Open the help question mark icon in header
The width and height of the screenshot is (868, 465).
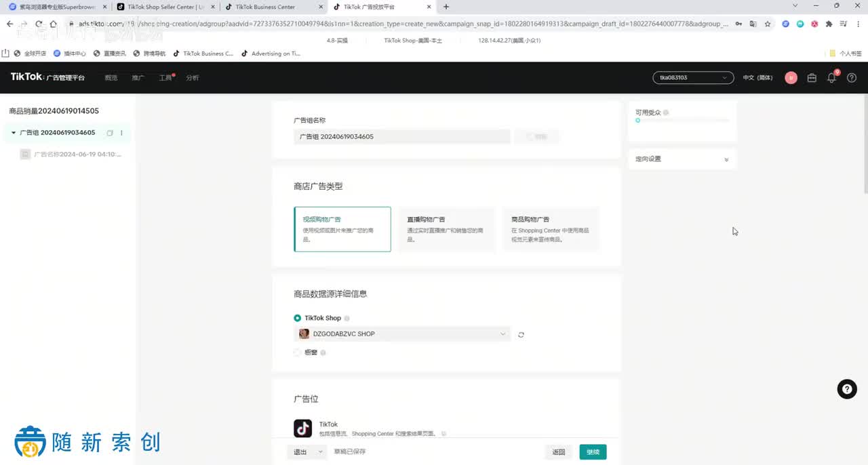tap(852, 77)
